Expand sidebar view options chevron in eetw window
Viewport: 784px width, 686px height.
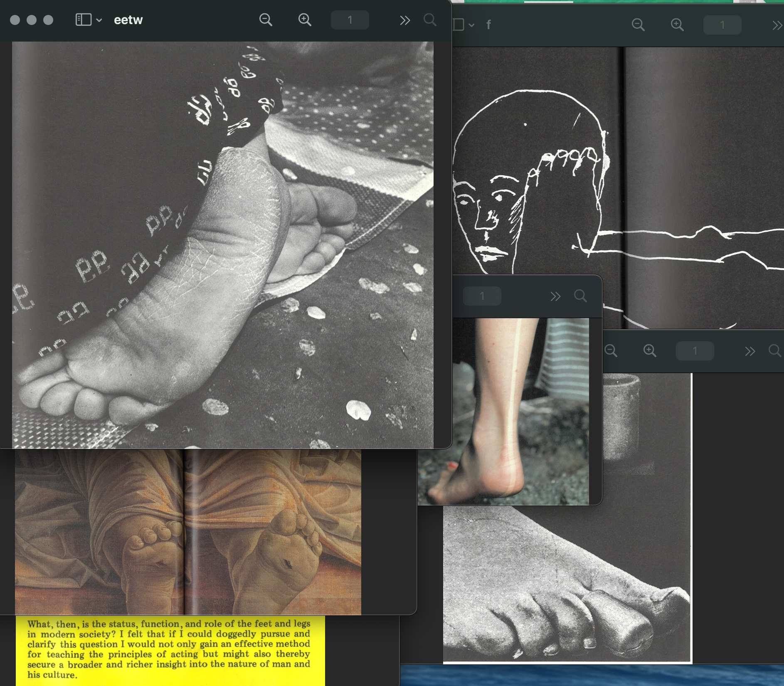coord(99,20)
